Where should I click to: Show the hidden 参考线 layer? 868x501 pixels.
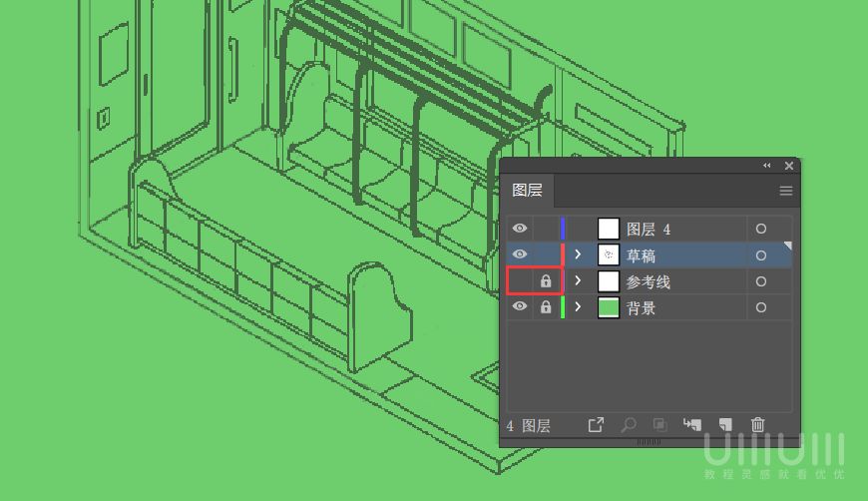coord(520,281)
